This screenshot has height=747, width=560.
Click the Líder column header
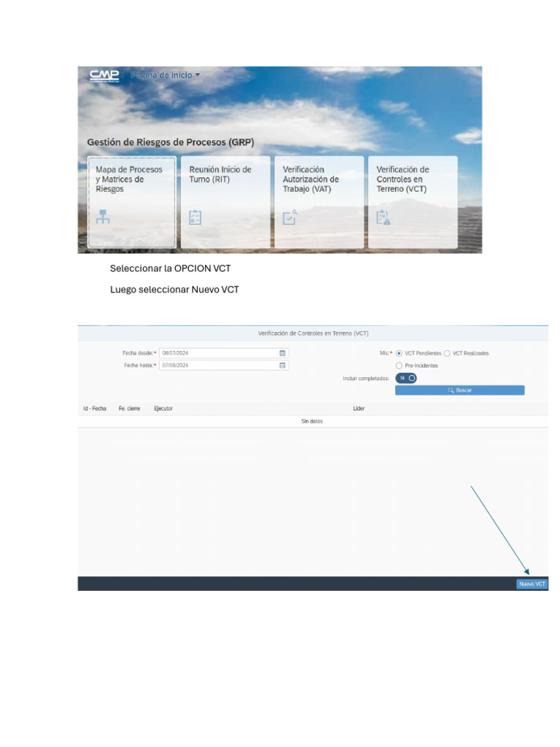[x=359, y=409]
